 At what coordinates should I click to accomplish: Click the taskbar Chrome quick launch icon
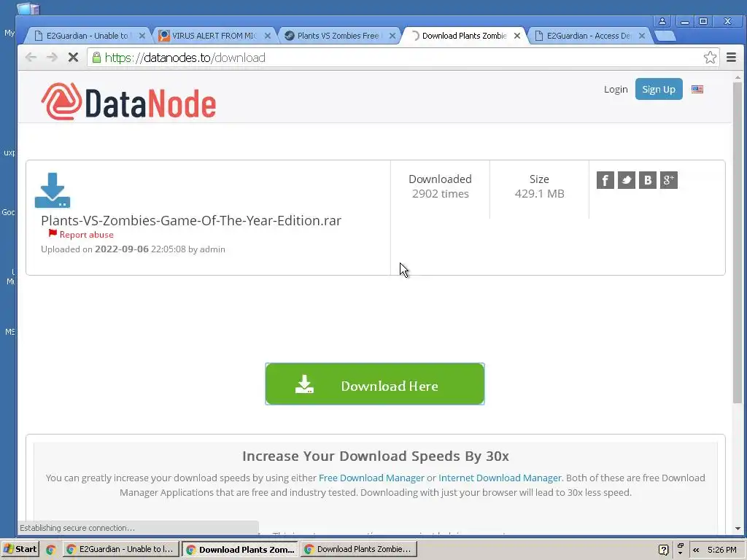pos(51,549)
